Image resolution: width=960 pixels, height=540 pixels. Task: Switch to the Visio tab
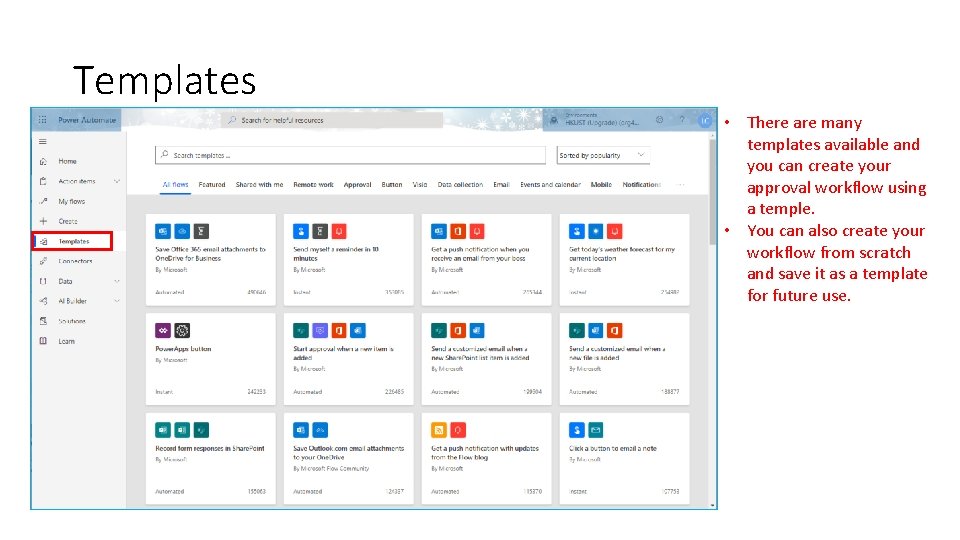[420, 184]
